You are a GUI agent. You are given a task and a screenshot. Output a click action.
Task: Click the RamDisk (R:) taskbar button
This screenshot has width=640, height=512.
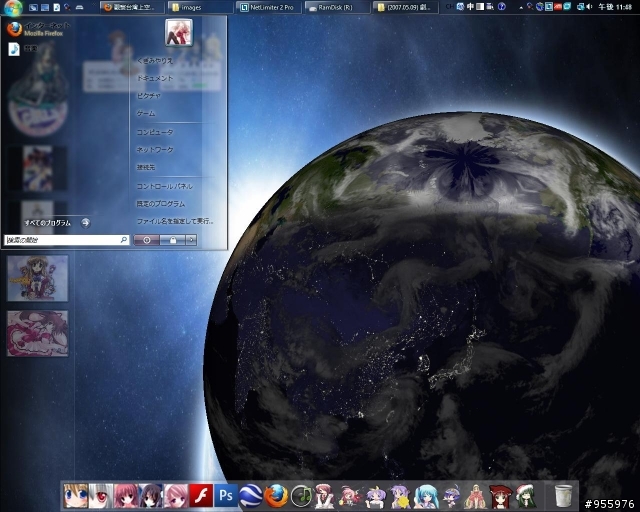(x=335, y=6)
